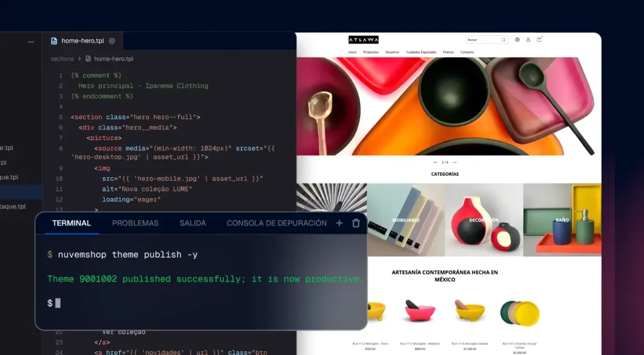Click the CATEGORÍAS heading

tap(445, 174)
